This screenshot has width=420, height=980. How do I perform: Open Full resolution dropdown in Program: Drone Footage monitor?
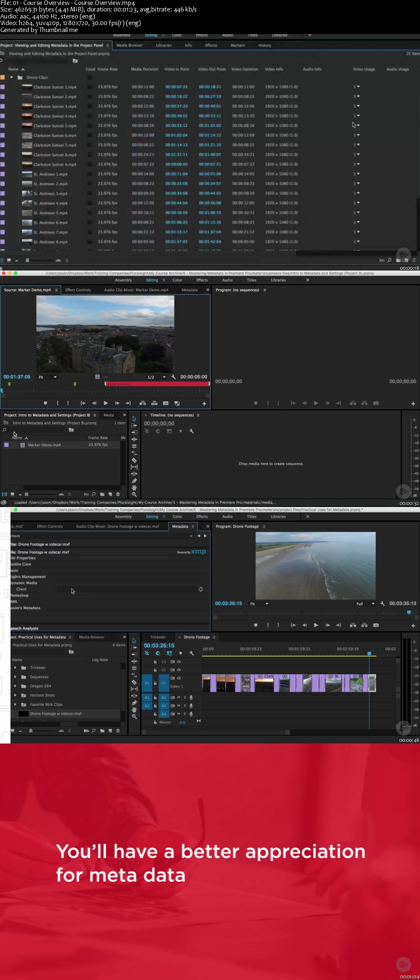tap(365, 604)
